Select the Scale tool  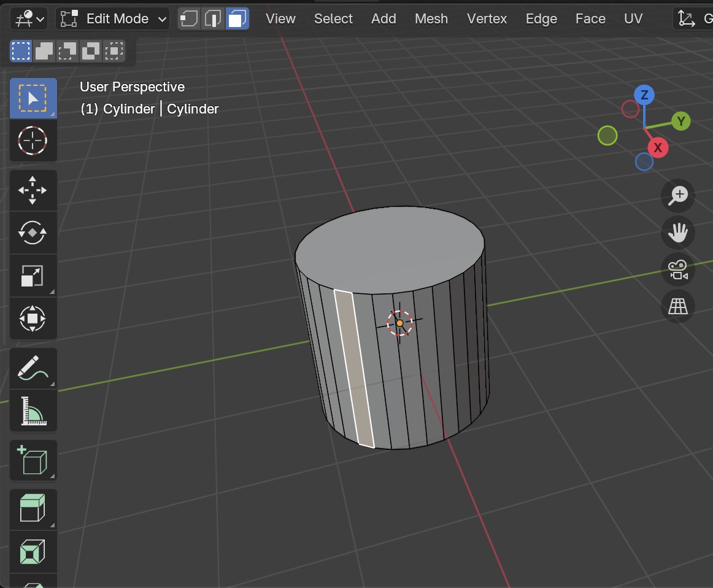(x=33, y=276)
